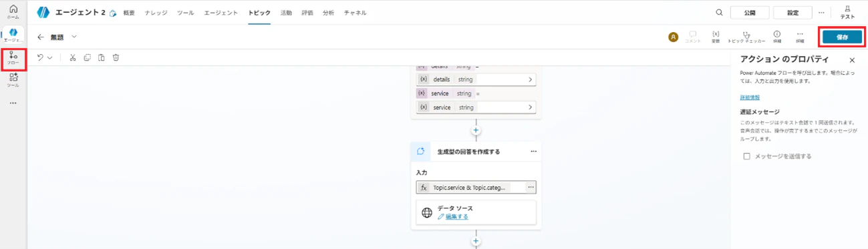Viewport: 868px width, 249px height.
Task: Open the 生成型の回答を作成する node ellipsis menu
Action: [x=533, y=152]
